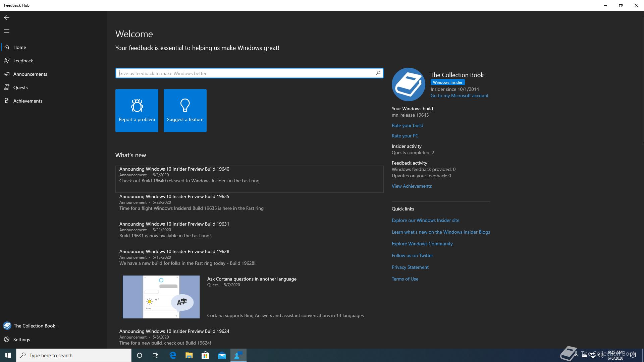Open File Explorer from taskbar

point(189,355)
